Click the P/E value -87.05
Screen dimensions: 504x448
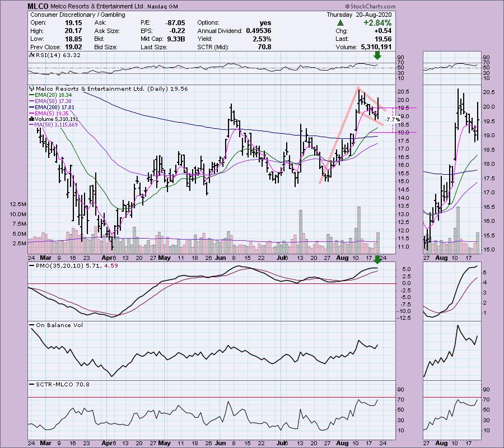coord(175,23)
